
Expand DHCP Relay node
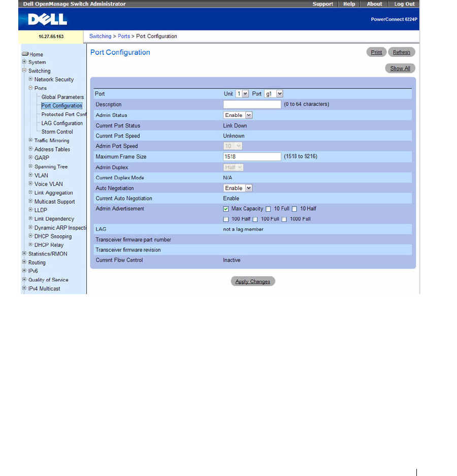(30, 244)
